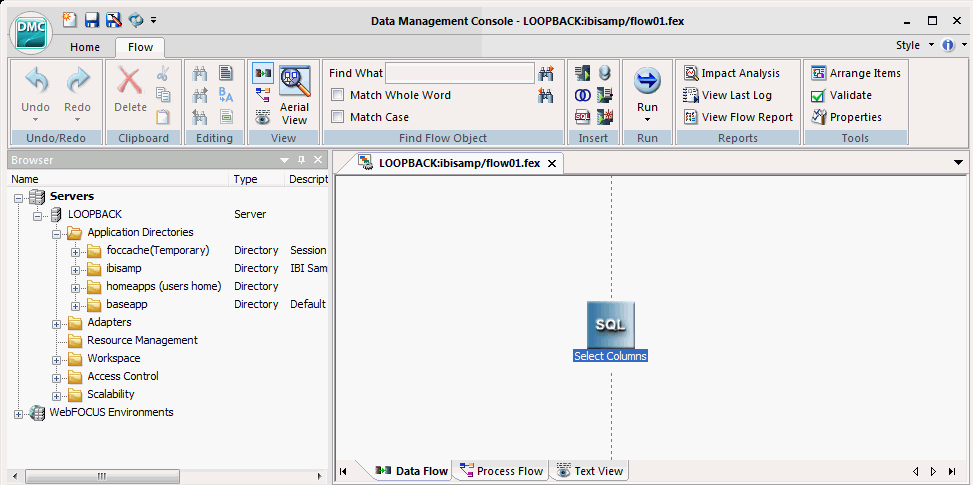Enable the Match Case checkbox
973x485 pixels.
[x=338, y=117]
